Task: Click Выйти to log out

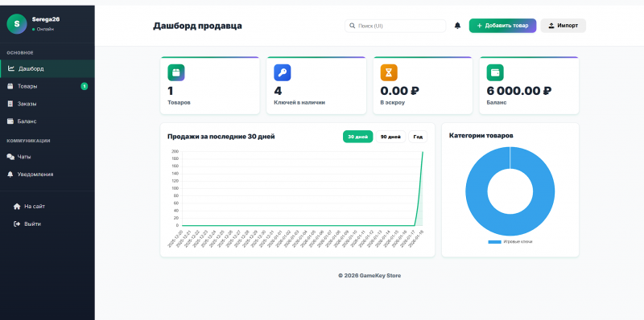Action: 27,224
